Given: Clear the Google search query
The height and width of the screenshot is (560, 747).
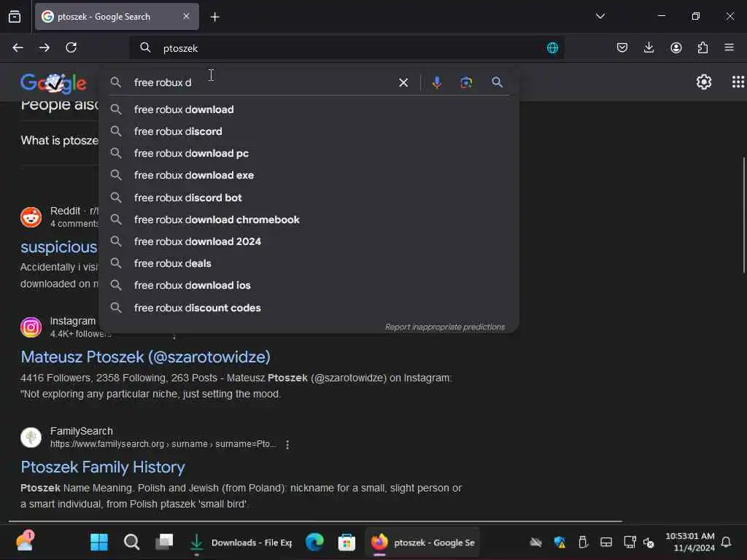Looking at the screenshot, I should [x=403, y=82].
